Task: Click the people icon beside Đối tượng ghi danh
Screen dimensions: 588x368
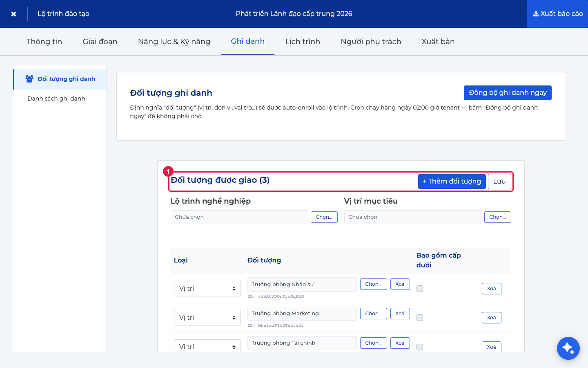Action: (x=29, y=79)
